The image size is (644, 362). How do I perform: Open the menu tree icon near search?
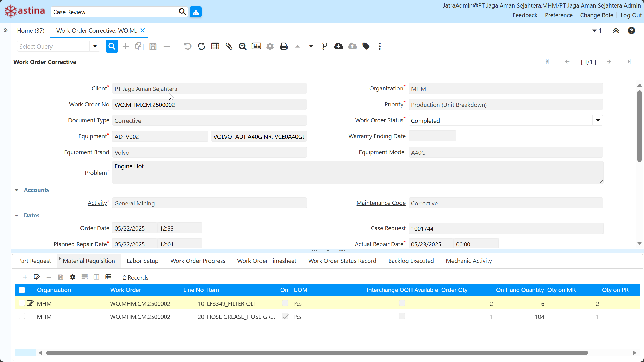196,12
